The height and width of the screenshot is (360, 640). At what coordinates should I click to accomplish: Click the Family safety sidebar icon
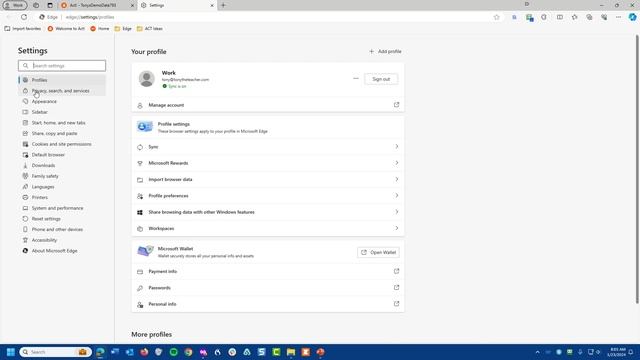pos(25,176)
